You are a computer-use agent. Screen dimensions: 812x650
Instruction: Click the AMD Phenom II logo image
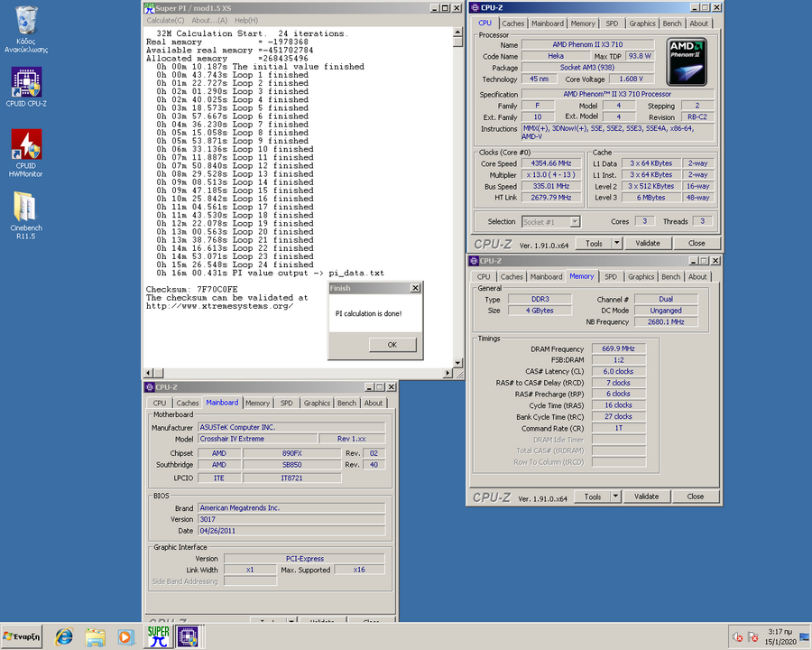pyautogui.click(x=687, y=61)
